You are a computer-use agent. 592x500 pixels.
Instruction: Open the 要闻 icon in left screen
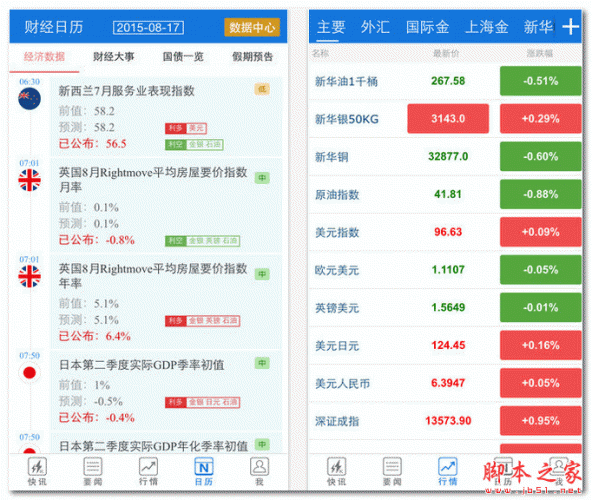(x=93, y=471)
